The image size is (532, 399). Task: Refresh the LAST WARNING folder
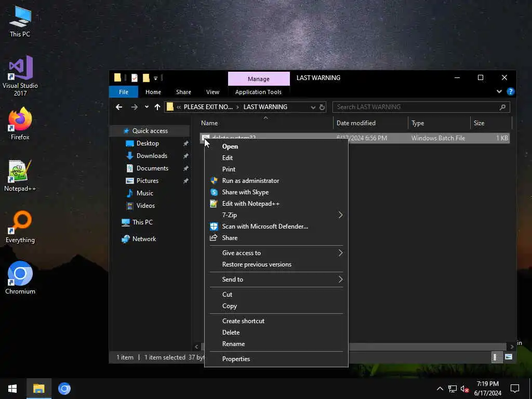[322, 107]
